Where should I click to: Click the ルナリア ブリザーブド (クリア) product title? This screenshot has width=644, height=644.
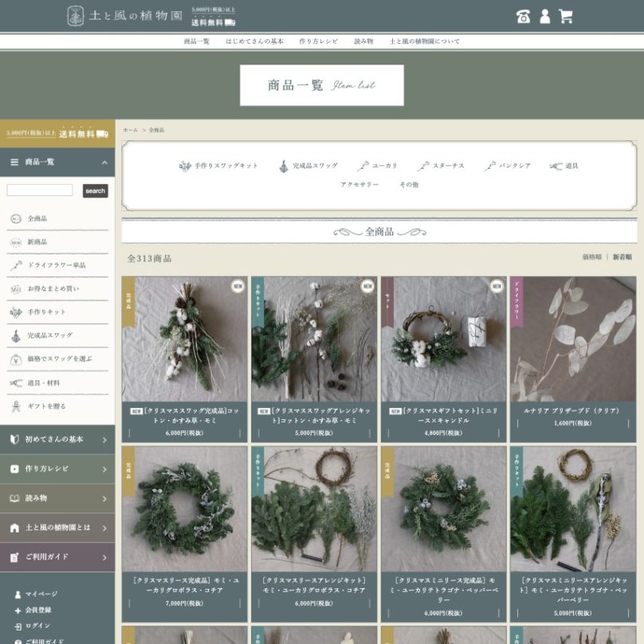point(571,411)
